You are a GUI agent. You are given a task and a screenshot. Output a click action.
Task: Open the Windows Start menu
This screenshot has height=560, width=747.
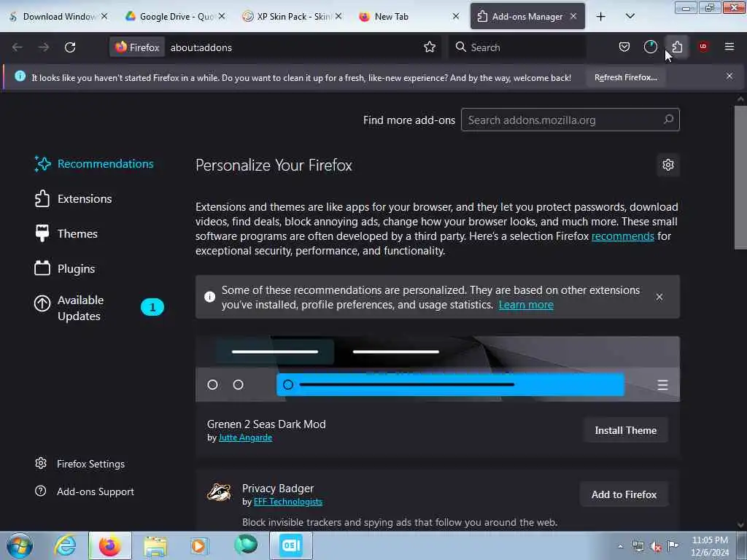[20, 545]
